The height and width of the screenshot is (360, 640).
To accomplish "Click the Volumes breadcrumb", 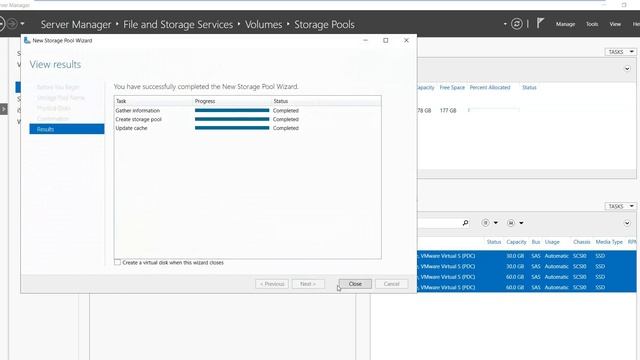I will [x=264, y=24].
